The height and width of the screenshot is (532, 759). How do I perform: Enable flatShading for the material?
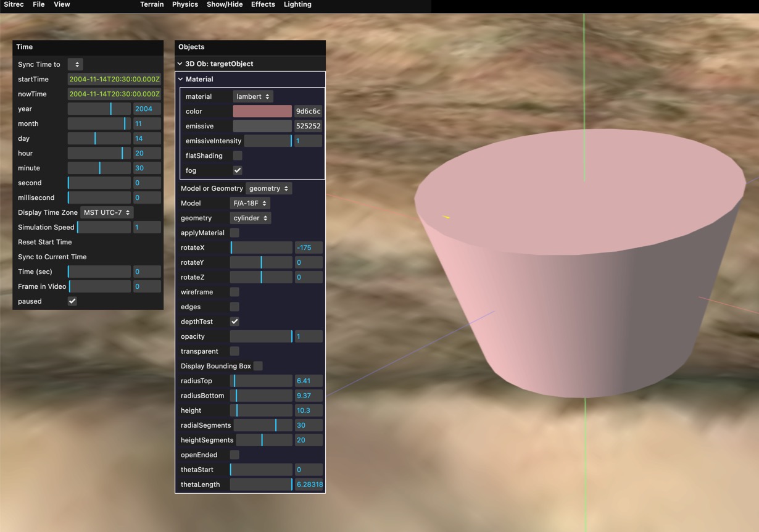(x=238, y=156)
